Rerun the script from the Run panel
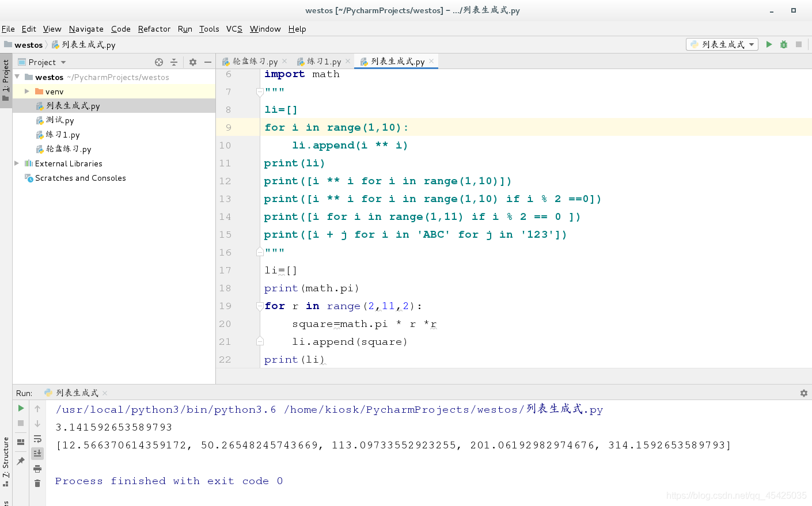The image size is (812, 506). 21,408
